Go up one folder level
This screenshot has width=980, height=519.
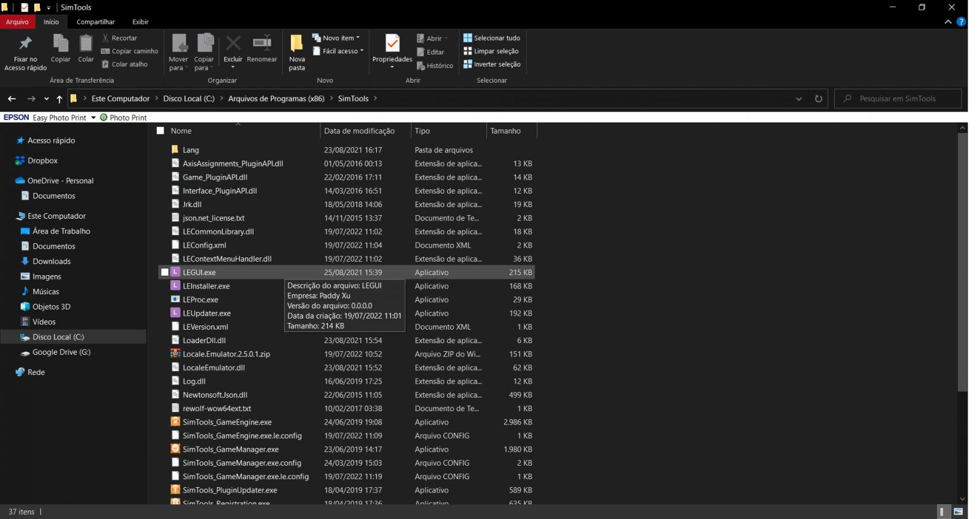click(59, 99)
